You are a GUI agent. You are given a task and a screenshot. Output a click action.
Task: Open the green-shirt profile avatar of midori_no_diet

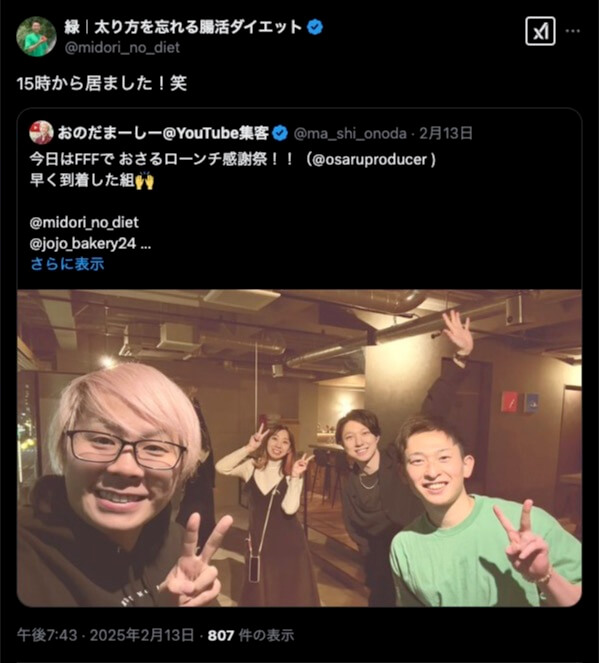pos(36,36)
